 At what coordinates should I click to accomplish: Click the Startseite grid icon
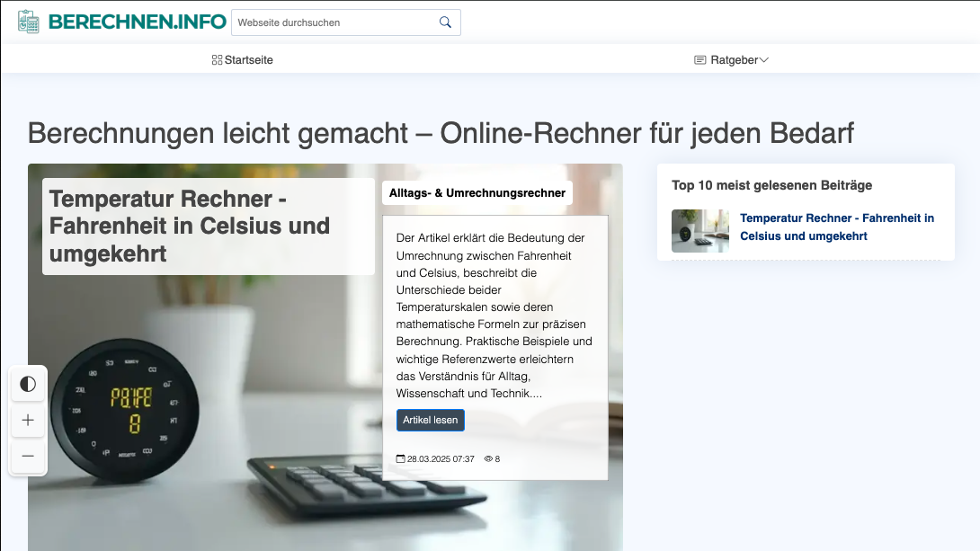coord(217,60)
